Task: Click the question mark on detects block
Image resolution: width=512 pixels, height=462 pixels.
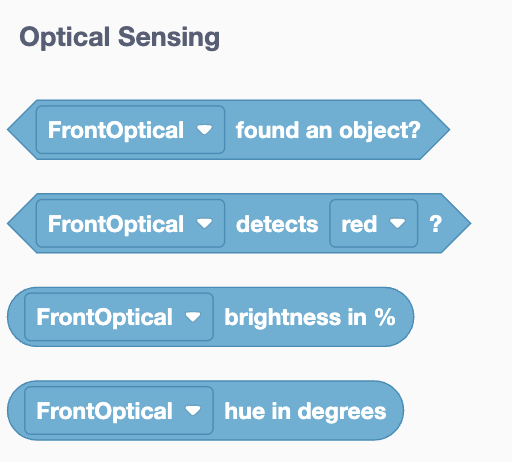Action: click(x=436, y=224)
